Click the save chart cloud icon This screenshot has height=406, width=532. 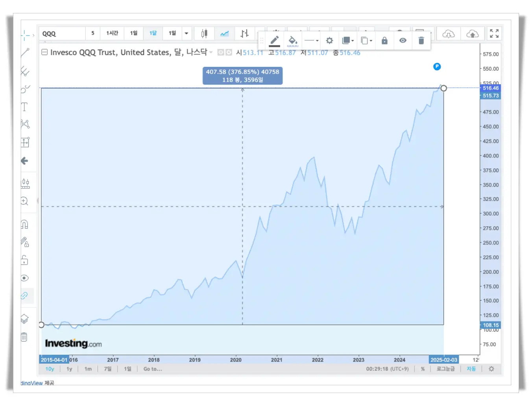pos(472,34)
